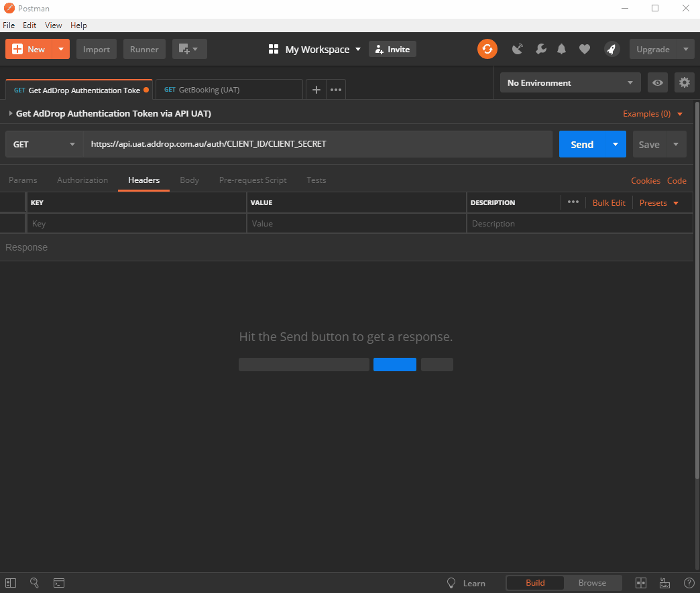The width and height of the screenshot is (700, 593).
Task: Open environment quick look eye icon
Action: click(x=658, y=82)
